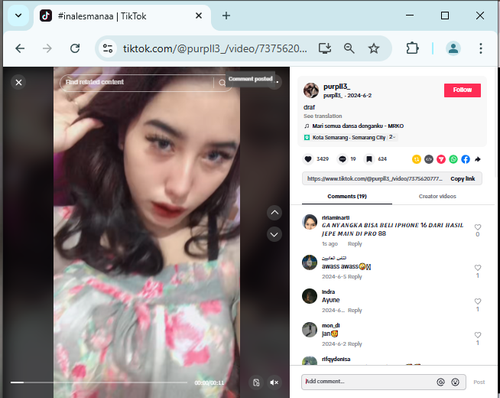Reply to the IPHONE 16 comment
The height and width of the screenshot is (398, 500).
pyautogui.click(x=355, y=244)
